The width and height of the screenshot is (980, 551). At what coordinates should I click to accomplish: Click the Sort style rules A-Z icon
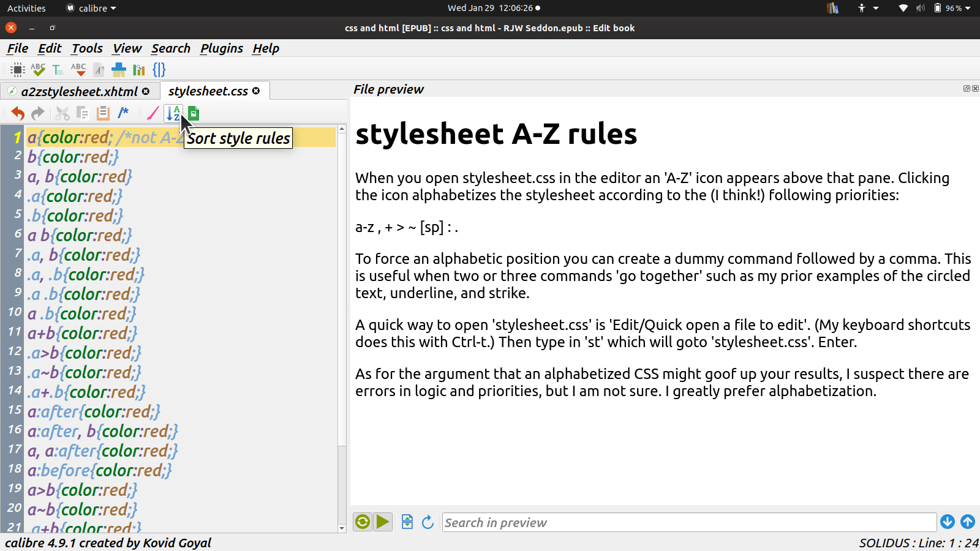point(174,113)
